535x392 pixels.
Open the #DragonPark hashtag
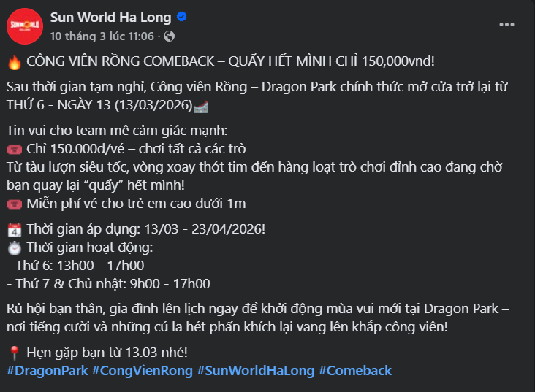pos(46,370)
